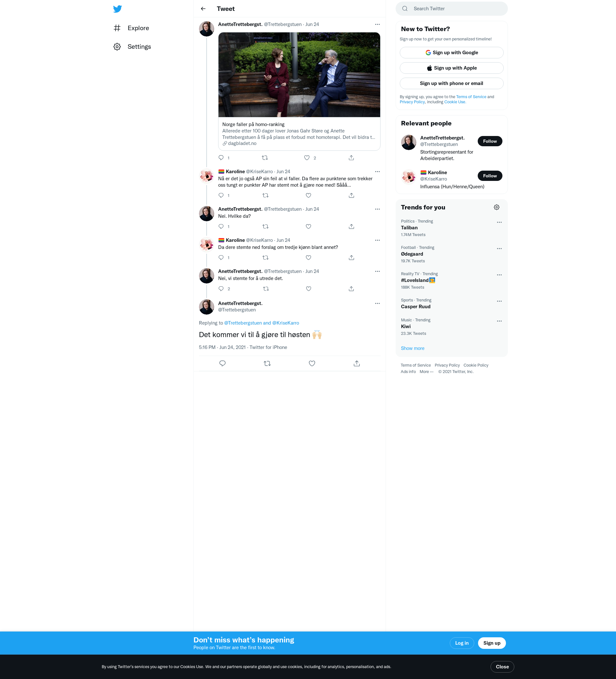Click Sign up with Apple
Viewport: 616px width, 679px height.
point(451,68)
